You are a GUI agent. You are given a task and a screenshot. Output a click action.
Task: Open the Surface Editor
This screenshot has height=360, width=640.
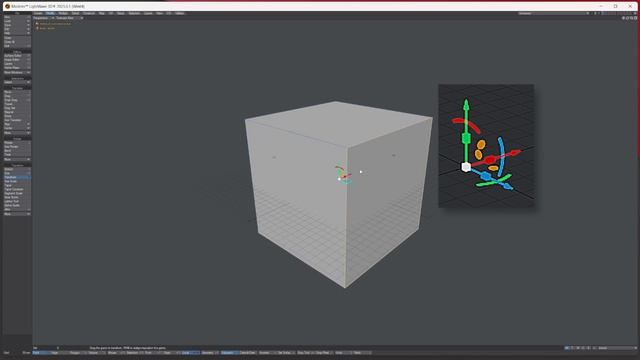pyautogui.click(x=17, y=56)
